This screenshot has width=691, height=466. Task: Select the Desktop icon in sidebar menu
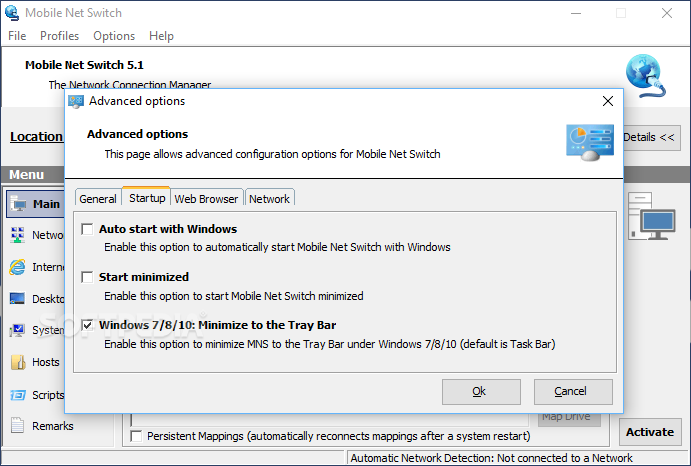tap(17, 298)
